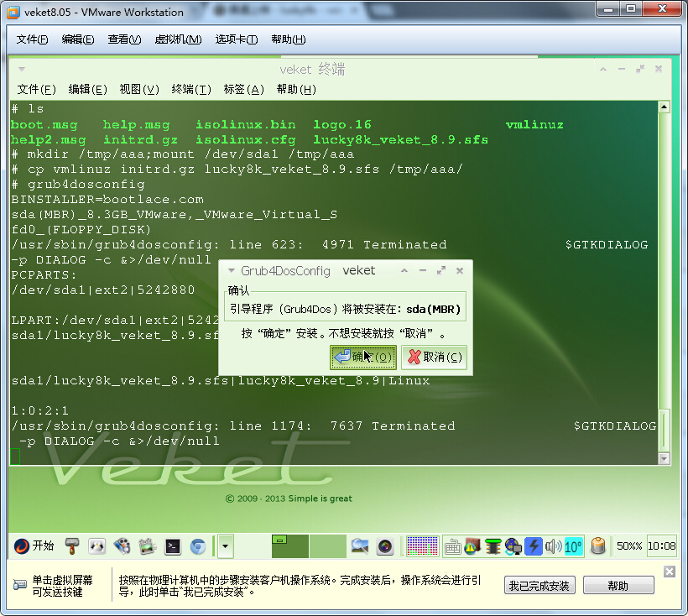Switch to the second virtual desktop
The image size is (688, 616).
pos(327,546)
